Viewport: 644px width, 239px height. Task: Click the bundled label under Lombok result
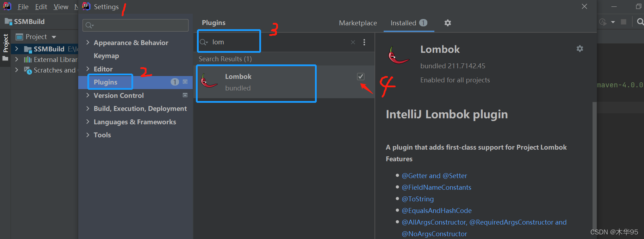[238, 88]
